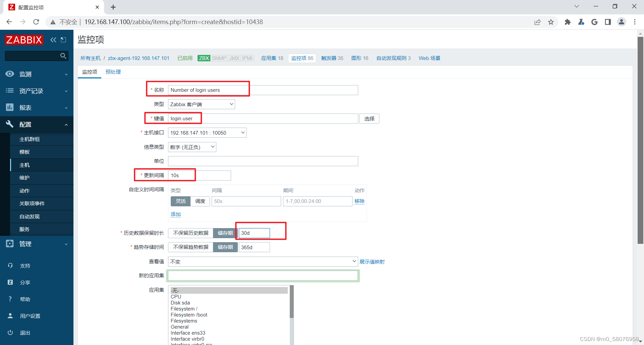Click 展示值映射 link
Viewport: 644px width, 345px height.
point(372,262)
